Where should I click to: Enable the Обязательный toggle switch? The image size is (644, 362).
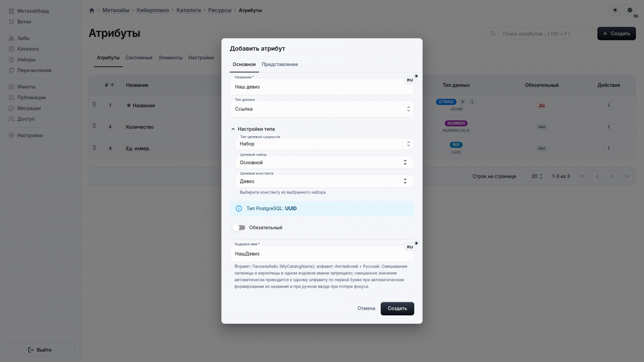(239, 227)
